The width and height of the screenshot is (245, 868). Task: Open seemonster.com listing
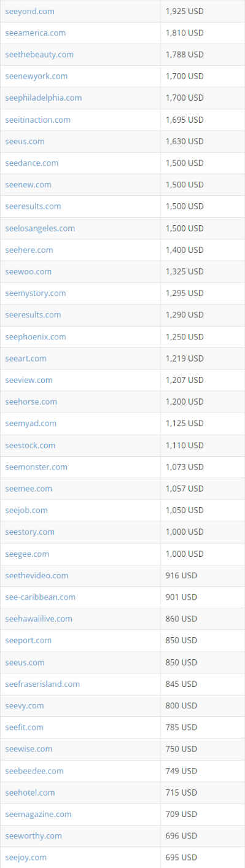click(x=36, y=467)
